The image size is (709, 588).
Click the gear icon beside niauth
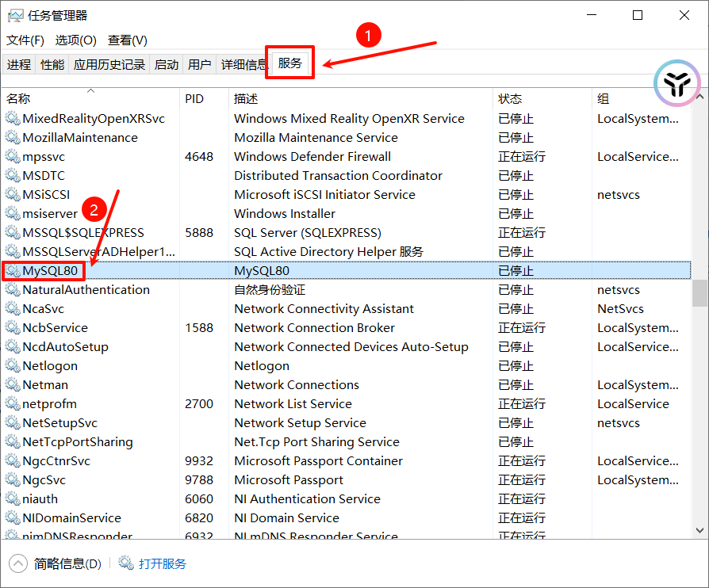[x=13, y=498]
